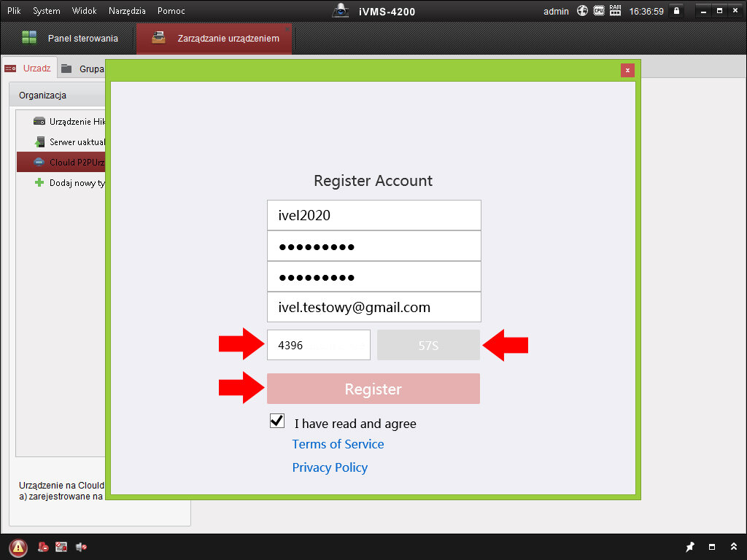Viewport: 747px width, 560px height.
Task: Click the pin icon in bottom bar
Action: [x=690, y=547]
